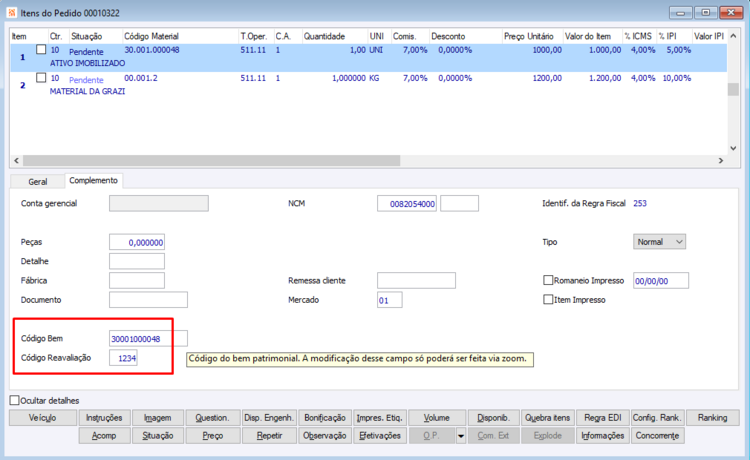The height and width of the screenshot is (460, 750).
Task: Open the Tipo dropdown showing Normal
Action: point(659,241)
